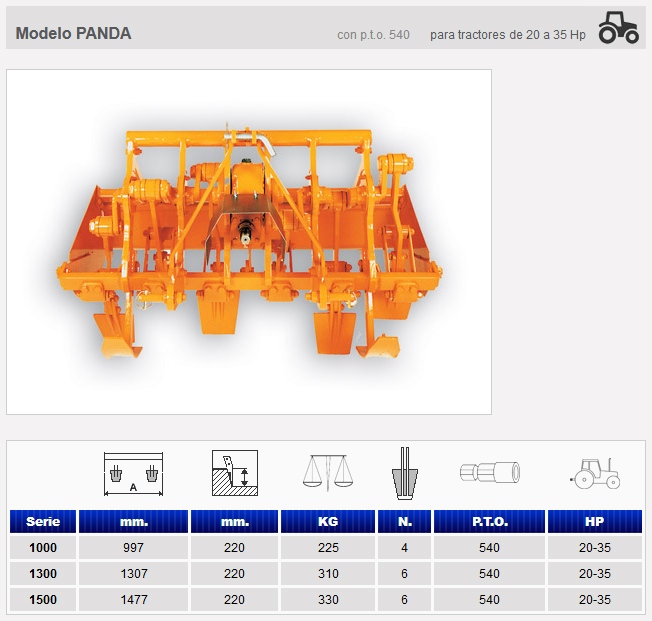Click the tractor horsepower icon above HP
This screenshot has height=621, width=652.
coord(595,473)
